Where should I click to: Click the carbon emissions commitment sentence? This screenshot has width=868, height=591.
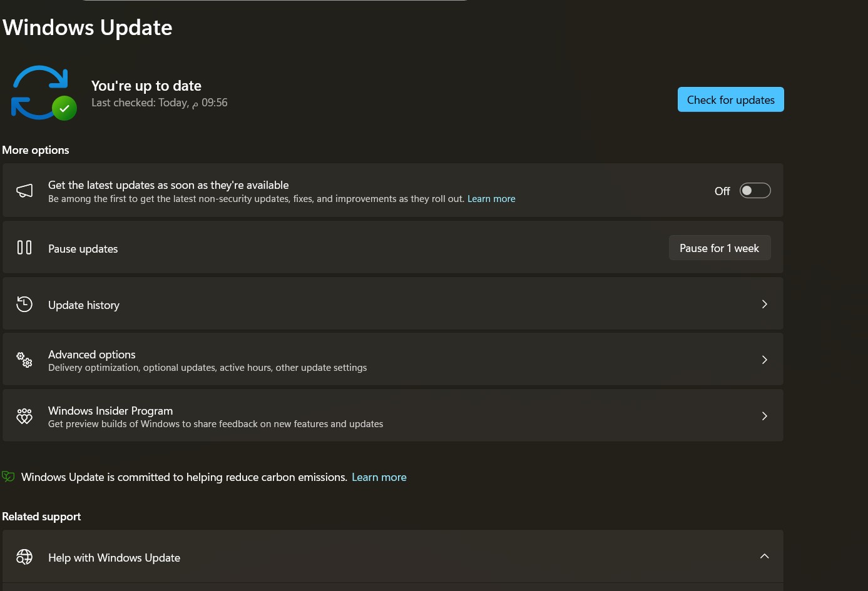tap(184, 477)
